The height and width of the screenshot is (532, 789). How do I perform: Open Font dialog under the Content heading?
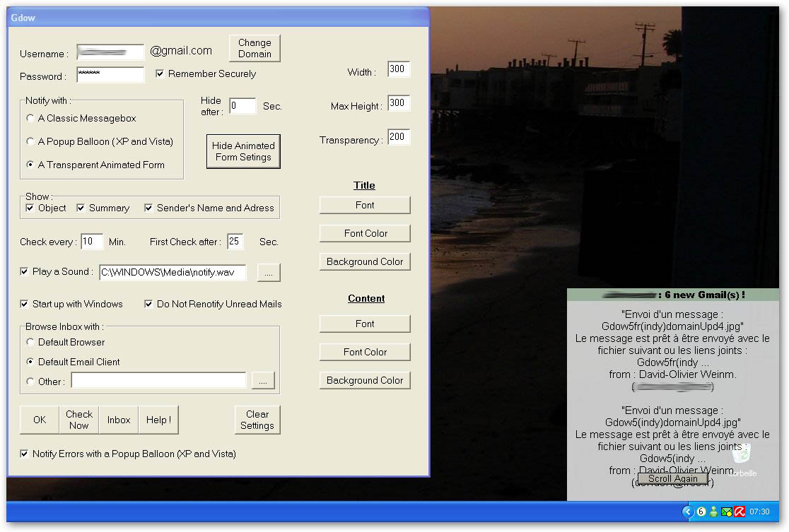(x=365, y=324)
